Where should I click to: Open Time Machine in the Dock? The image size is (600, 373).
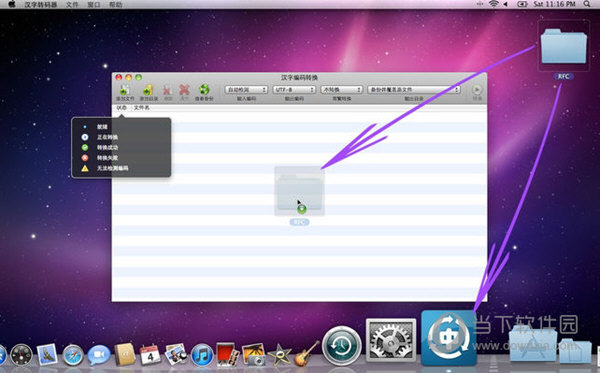click(342, 345)
